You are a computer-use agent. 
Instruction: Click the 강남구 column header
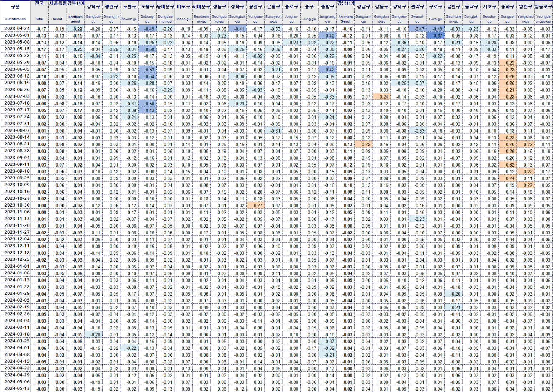[x=363, y=7]
